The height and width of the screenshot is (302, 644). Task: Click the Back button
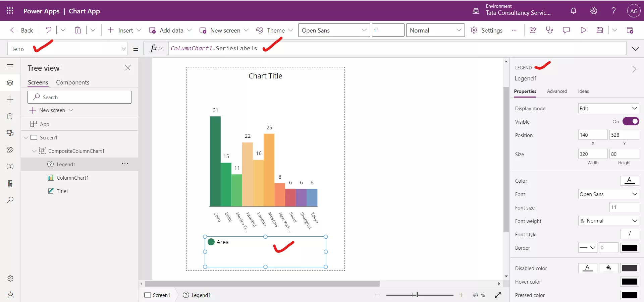(x=21, y=30)
